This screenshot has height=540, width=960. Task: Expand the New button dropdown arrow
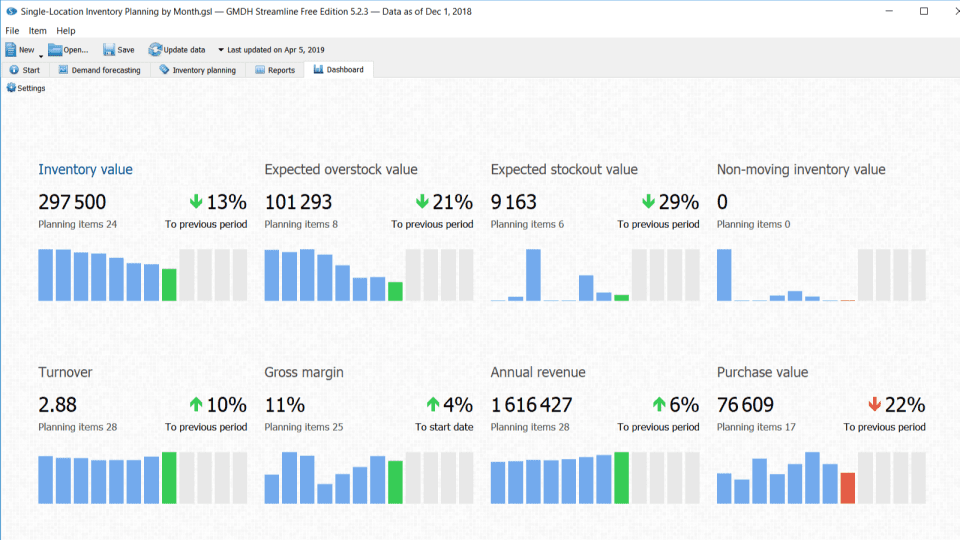tap(40, 57)
